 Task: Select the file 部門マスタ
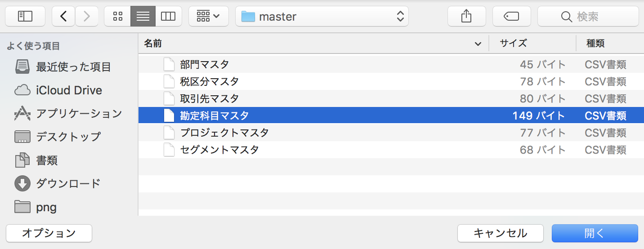pyautogui.click(x=391, y=64)
